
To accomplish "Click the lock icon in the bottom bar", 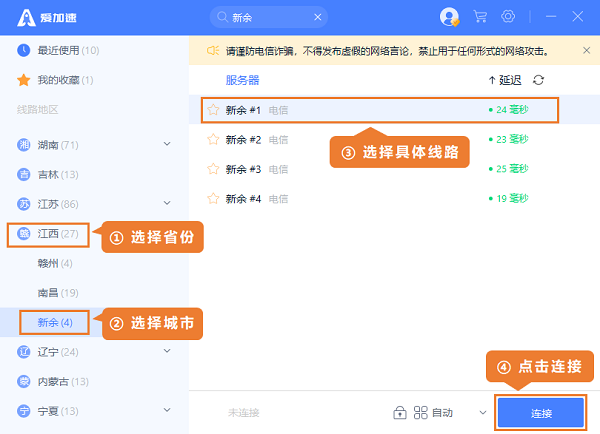I will pos(400,413).
